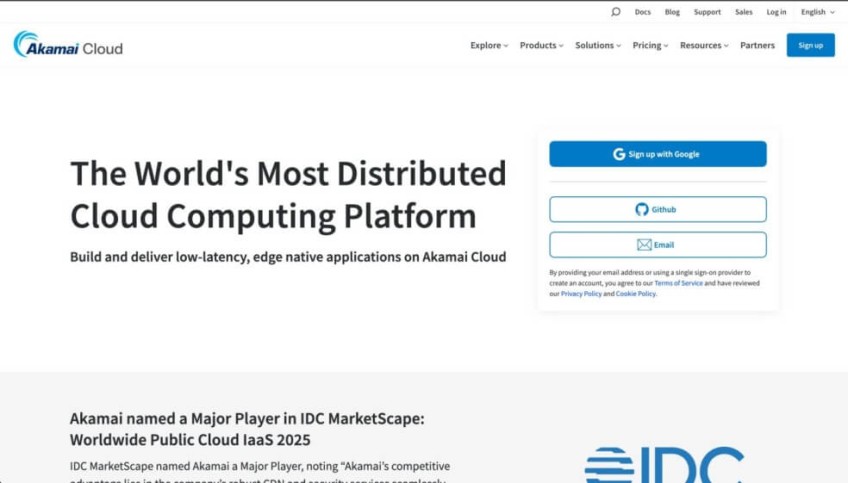Open the Support page
Viewport: 848px width, 483px height.
(707, 12)
